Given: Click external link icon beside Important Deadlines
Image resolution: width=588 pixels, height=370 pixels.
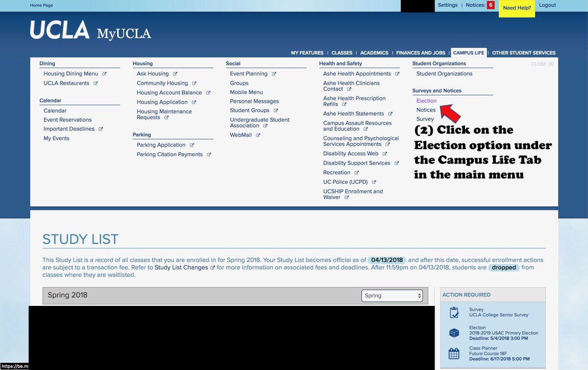Looking at the screenshot, I should click(100, 129).
